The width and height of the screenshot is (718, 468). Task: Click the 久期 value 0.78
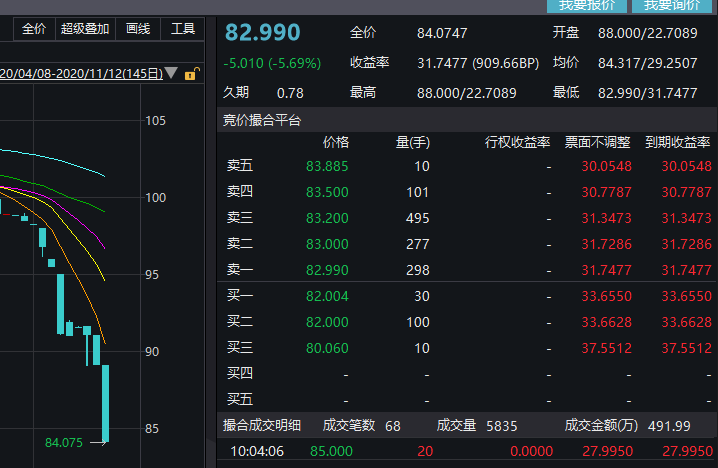[290, 93]
